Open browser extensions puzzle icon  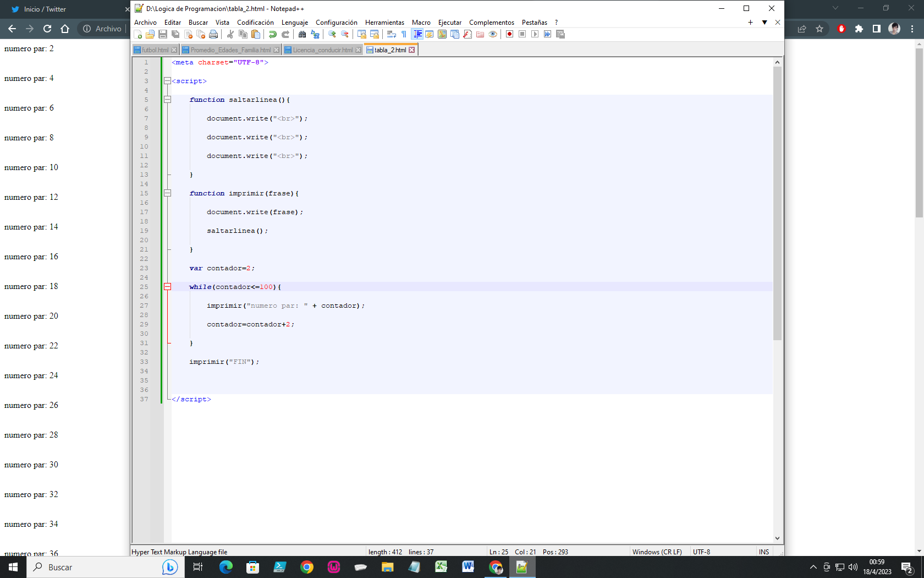point(859,29)
